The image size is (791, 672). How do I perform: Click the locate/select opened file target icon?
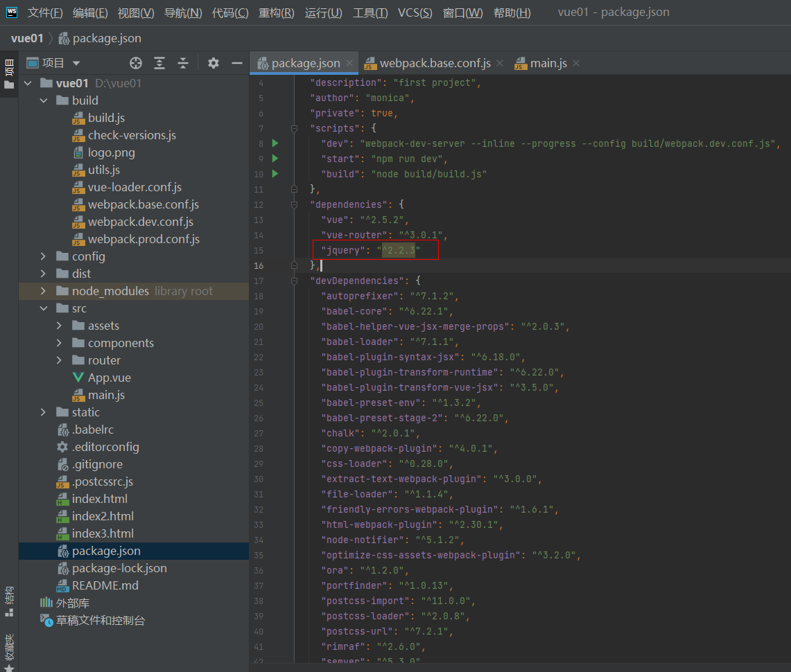click(136, 63)
